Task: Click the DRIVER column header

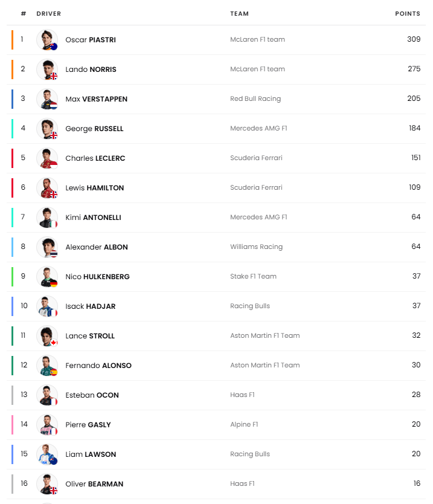Action: pyautogui.click(x=48, y=13)
